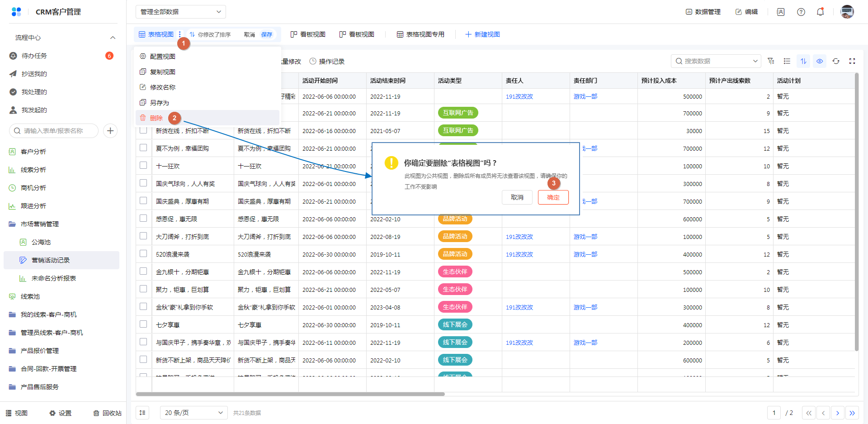Switch to the 表格视图专用 tab
This screenshot has width=868, height=424.
pos(420,34)
